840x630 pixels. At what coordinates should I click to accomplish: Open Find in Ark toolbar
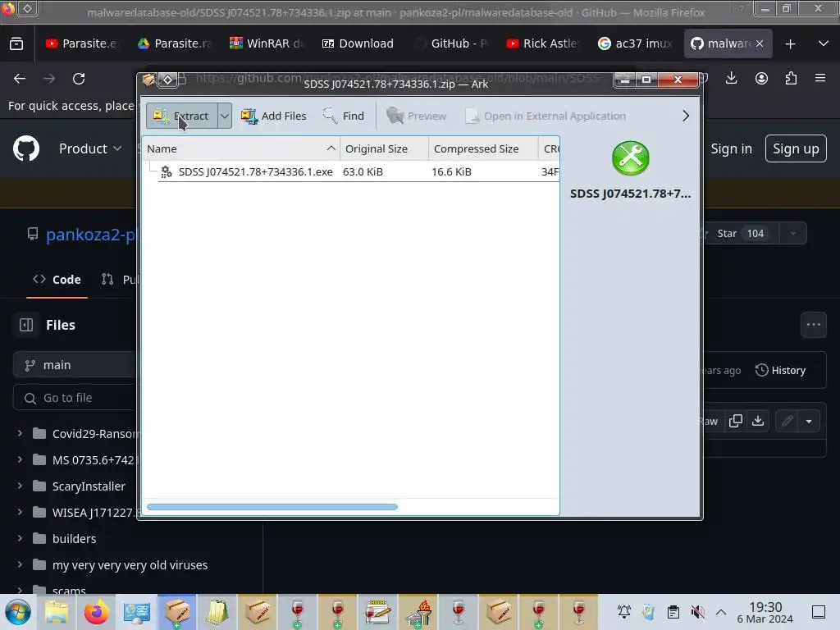(344, 116)
